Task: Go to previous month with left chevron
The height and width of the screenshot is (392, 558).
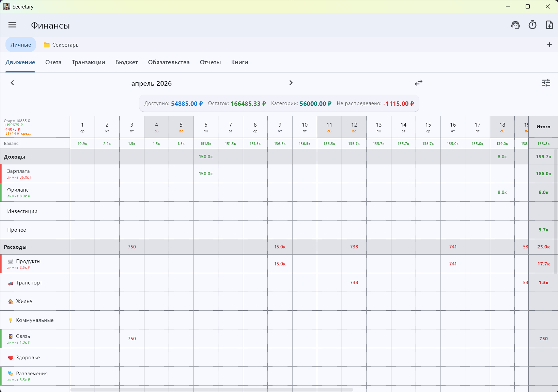Action: click(x=12, y=83)
